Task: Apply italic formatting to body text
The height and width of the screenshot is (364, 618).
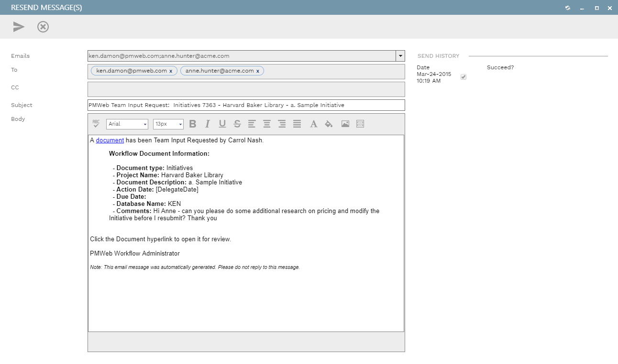Action: (208, 124)
